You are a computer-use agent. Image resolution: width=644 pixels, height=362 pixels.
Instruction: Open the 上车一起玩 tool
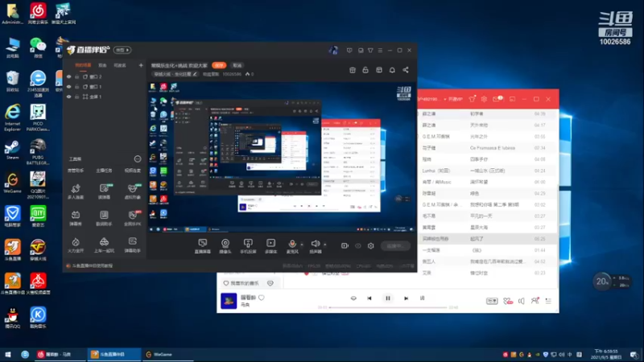point(104,245)
